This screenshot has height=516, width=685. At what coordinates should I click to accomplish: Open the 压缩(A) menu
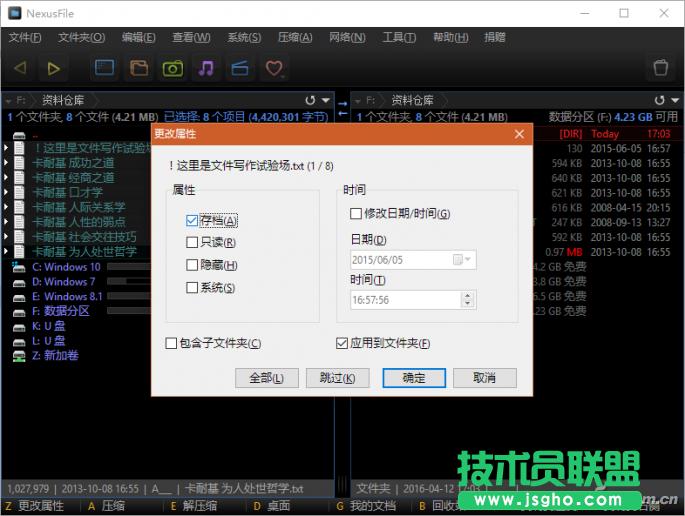pos(293,38)
